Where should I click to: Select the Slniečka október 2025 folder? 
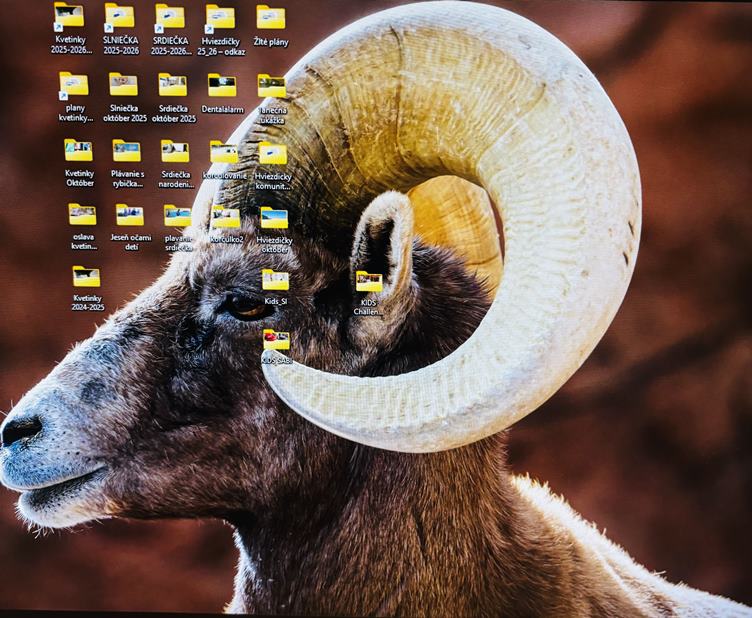click(124, 85)
